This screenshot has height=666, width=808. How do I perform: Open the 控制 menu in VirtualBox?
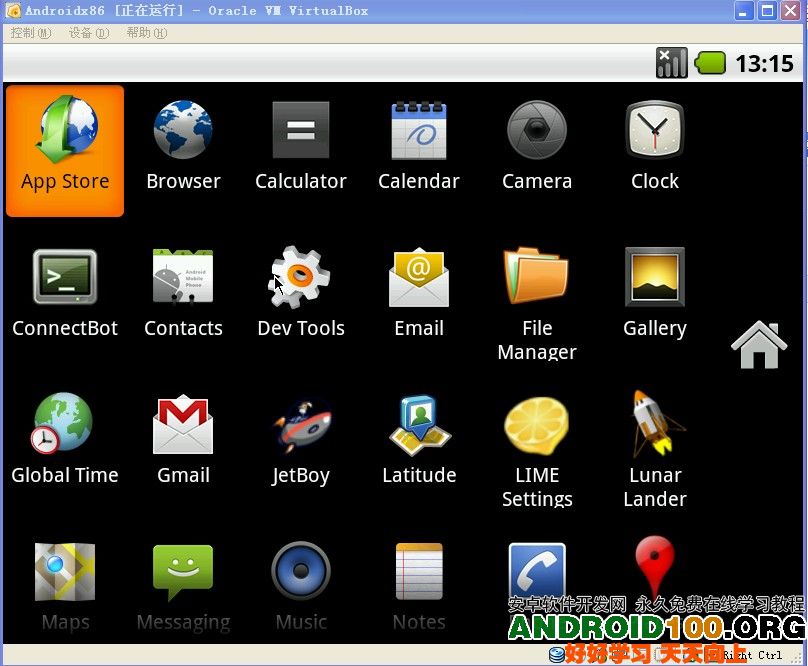click(x=31, y=33)
